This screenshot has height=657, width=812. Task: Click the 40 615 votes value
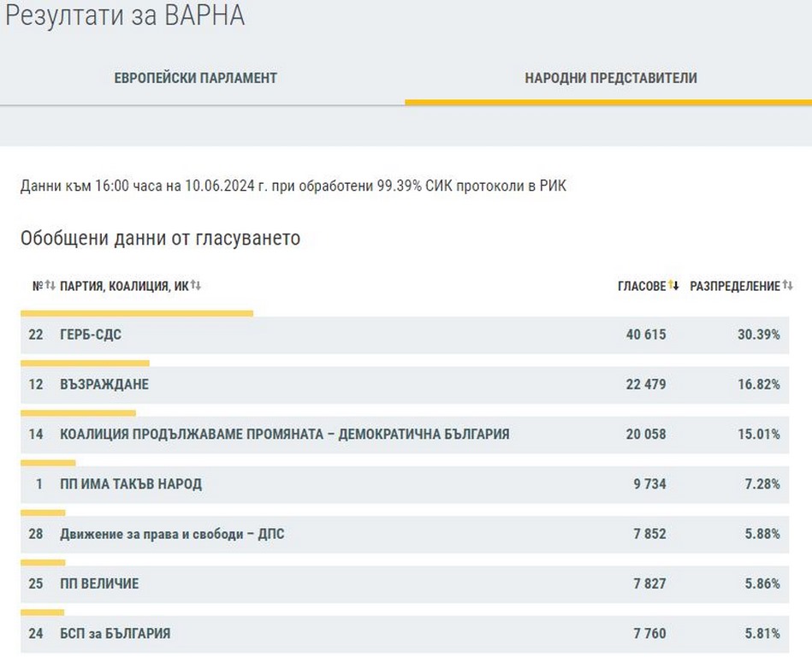(645, 334)
